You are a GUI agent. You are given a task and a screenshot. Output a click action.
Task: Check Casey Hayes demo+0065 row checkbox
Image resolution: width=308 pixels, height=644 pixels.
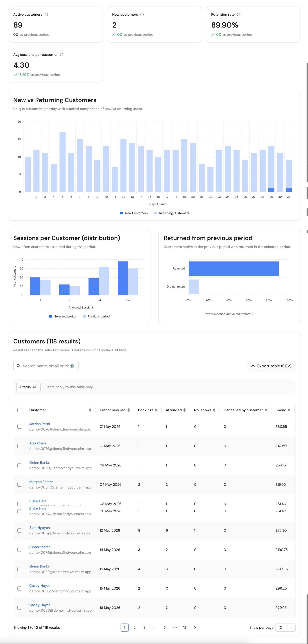(x=19, y=589)
